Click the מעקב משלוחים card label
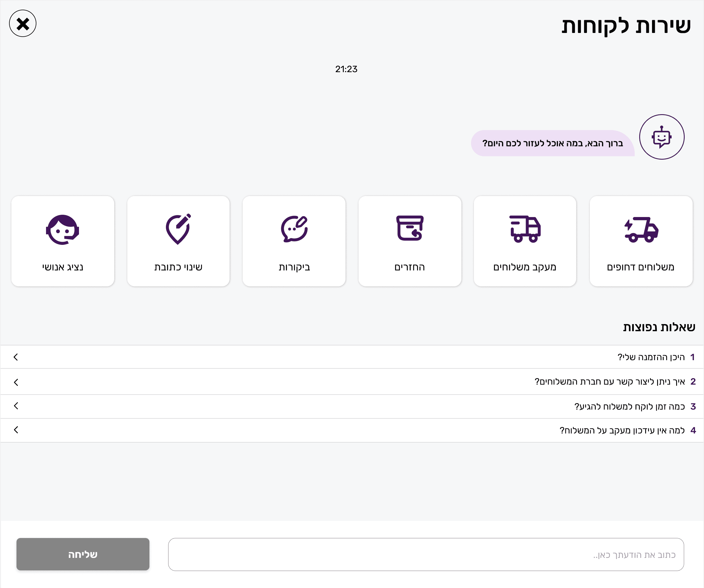The width and height of the screenshot is (704, 588). (525, 267)
